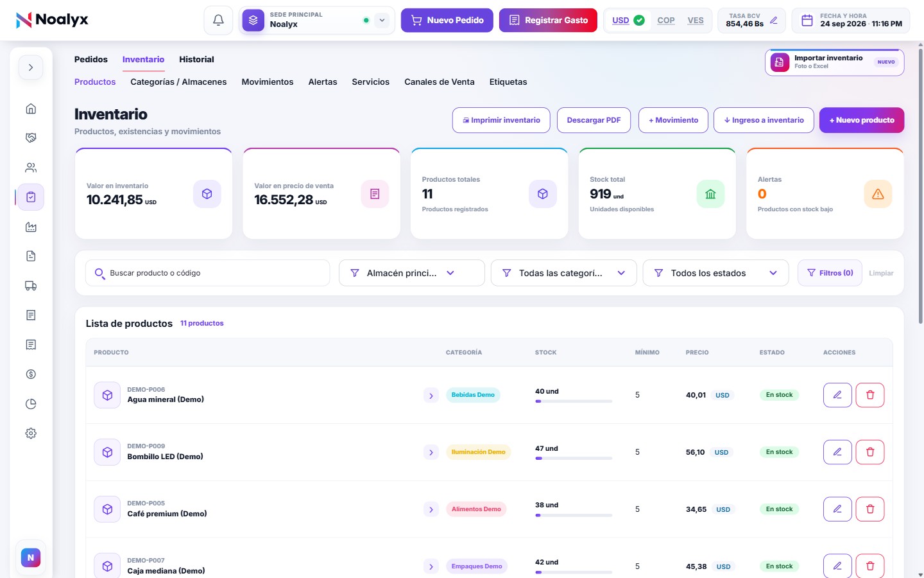This screenshot has height=578, width=924.
Task: Switch currency to COP
Action: (666, 21)
